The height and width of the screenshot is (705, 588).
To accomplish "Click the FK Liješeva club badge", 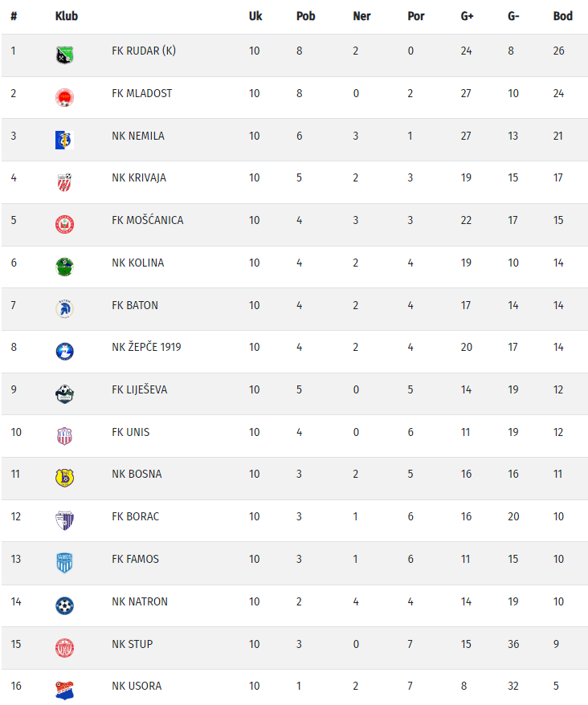I will pyautogui.click(x=64, y=393).
